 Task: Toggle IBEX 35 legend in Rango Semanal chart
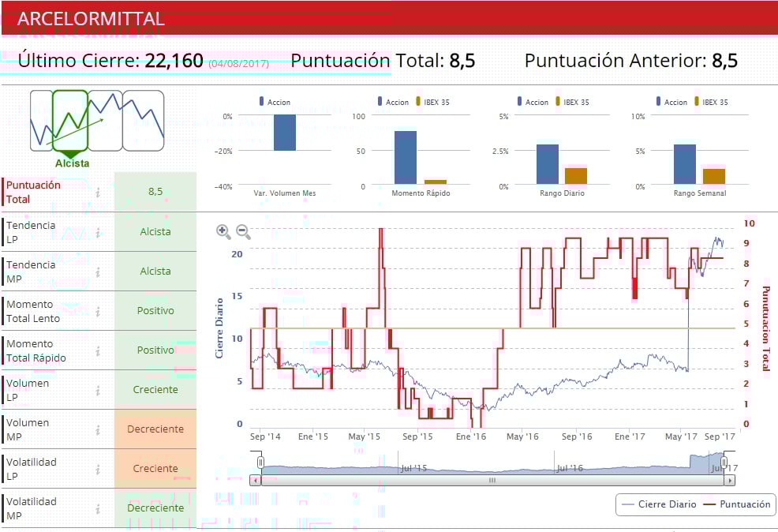pos(711,102)
